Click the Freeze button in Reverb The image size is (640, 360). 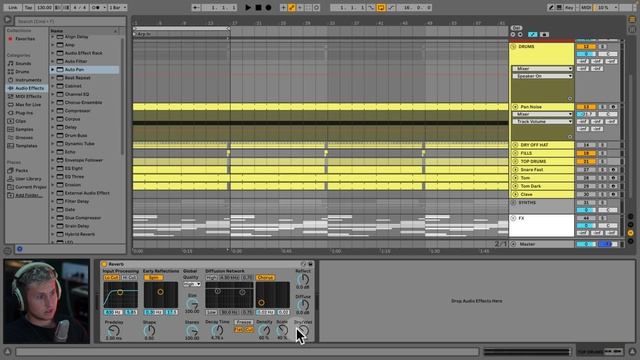pyautogui.click(x=244, y=322)
